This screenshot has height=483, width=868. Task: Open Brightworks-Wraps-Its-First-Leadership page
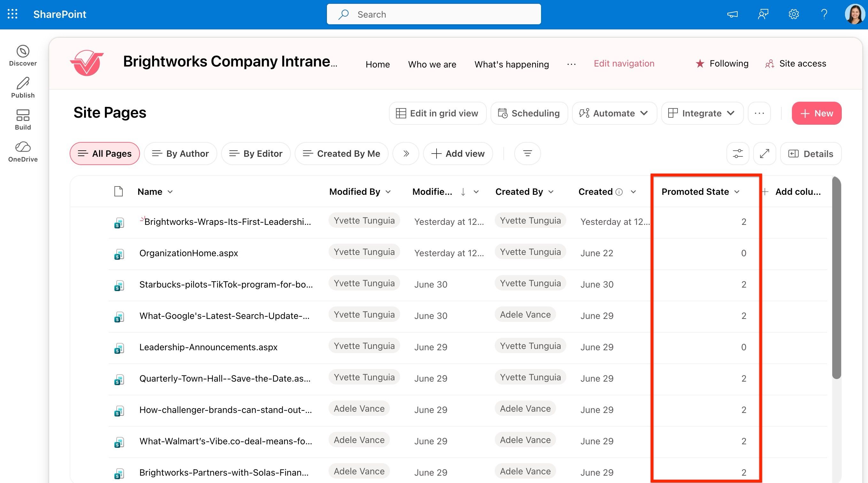tap(227, 222)
